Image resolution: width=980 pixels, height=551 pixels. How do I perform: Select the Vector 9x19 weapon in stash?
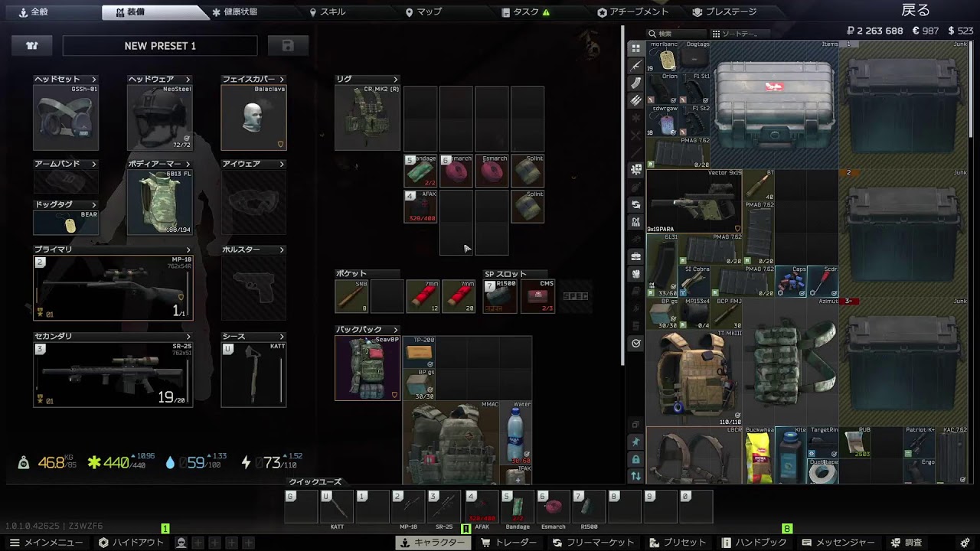pos(694,201)
